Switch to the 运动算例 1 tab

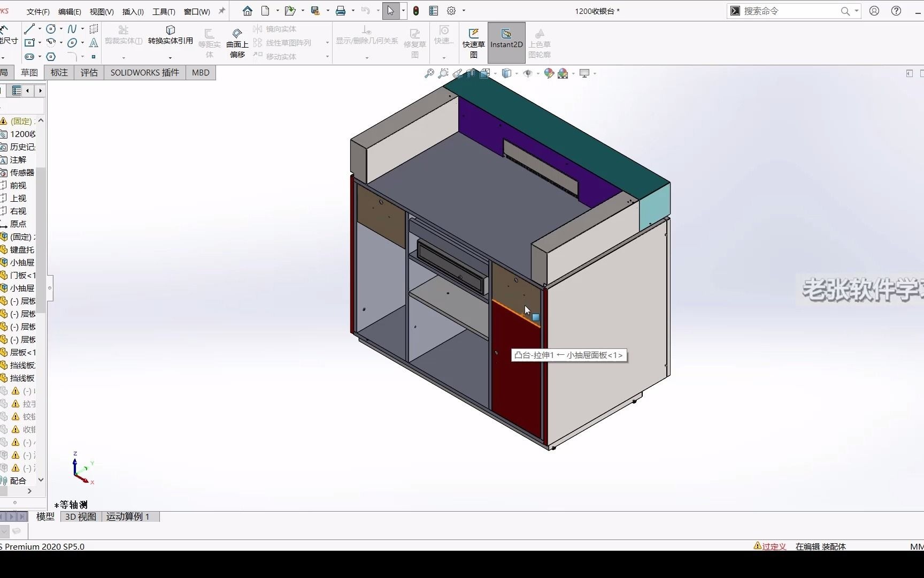tap(128, 517)
